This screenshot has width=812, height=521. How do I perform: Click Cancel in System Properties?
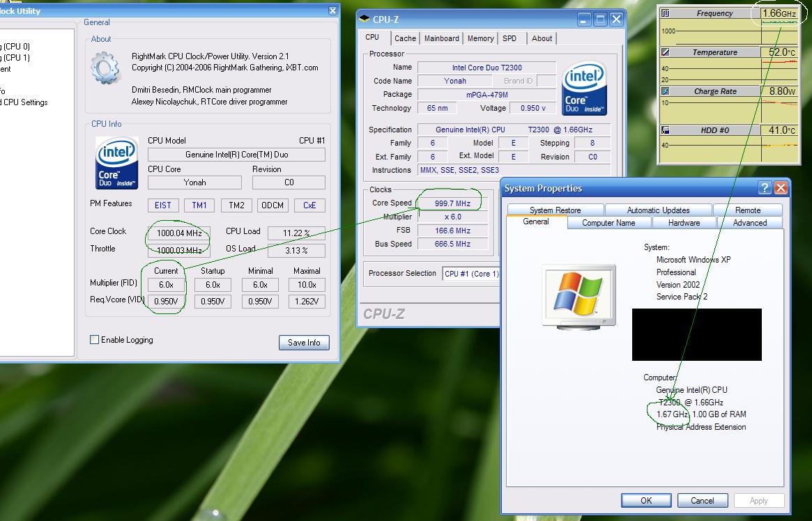(x=702, y=500)
